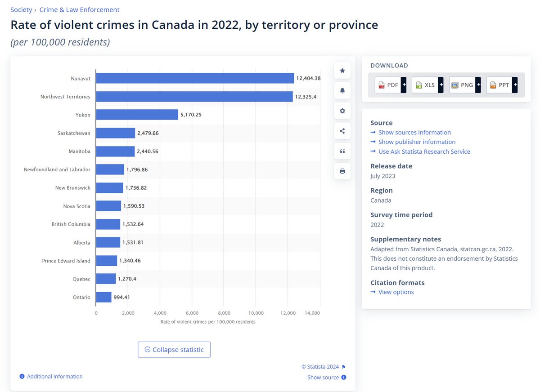540x392 pixels.
Task: Click the British Columbia axis label
Action: click(71, 224)
